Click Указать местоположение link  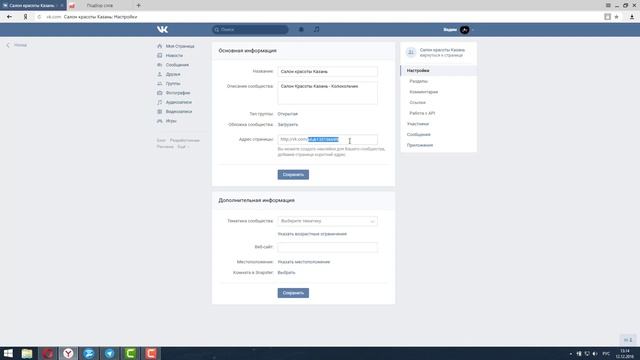click(x=304, y=262)
